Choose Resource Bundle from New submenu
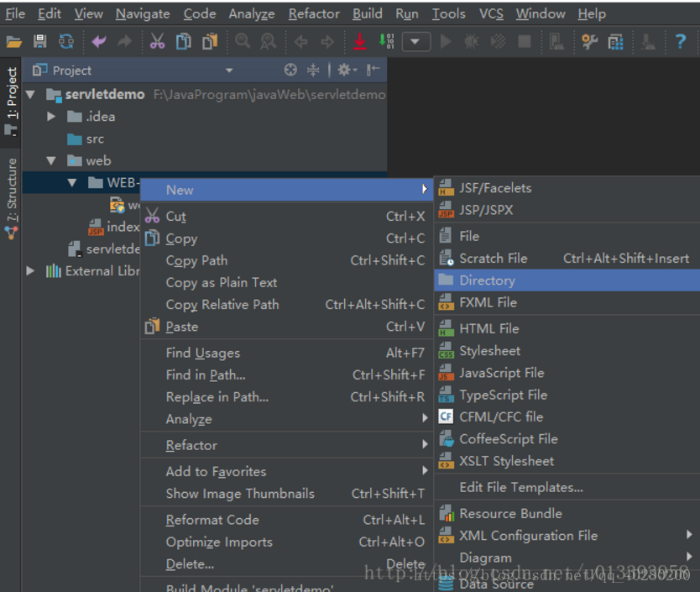This screenshot has width=700, height=592. tap(567, 513)
